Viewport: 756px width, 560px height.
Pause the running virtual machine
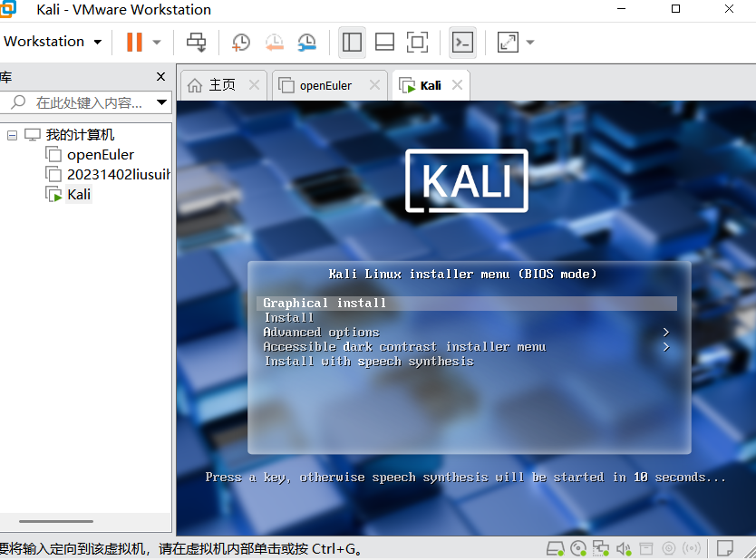tap(134, 43)
